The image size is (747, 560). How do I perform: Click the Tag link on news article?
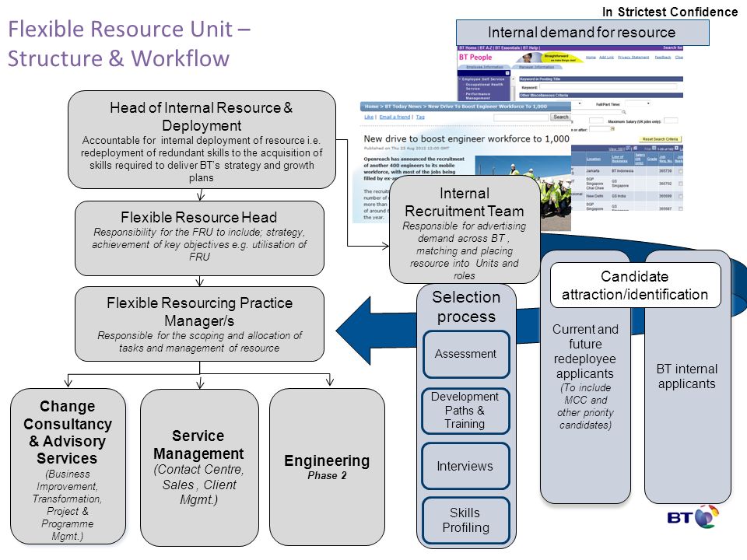click(x=420, y=117)
